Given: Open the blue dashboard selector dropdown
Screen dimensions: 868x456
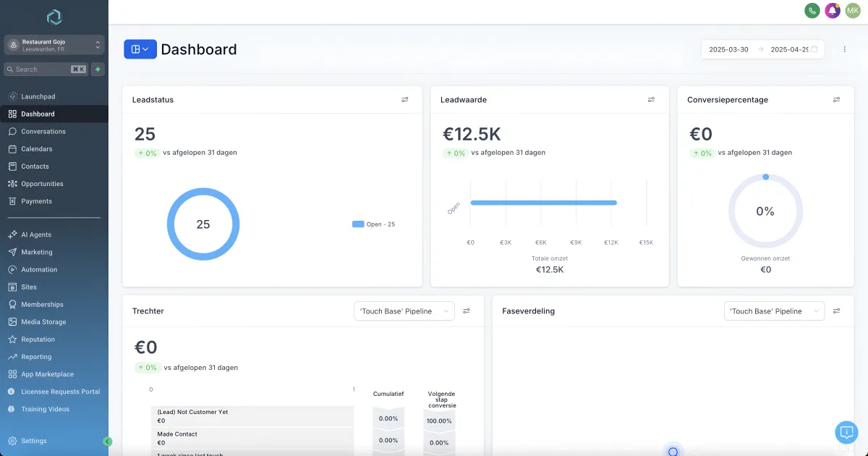Looking at the screenshot, I should click(140, 49).
